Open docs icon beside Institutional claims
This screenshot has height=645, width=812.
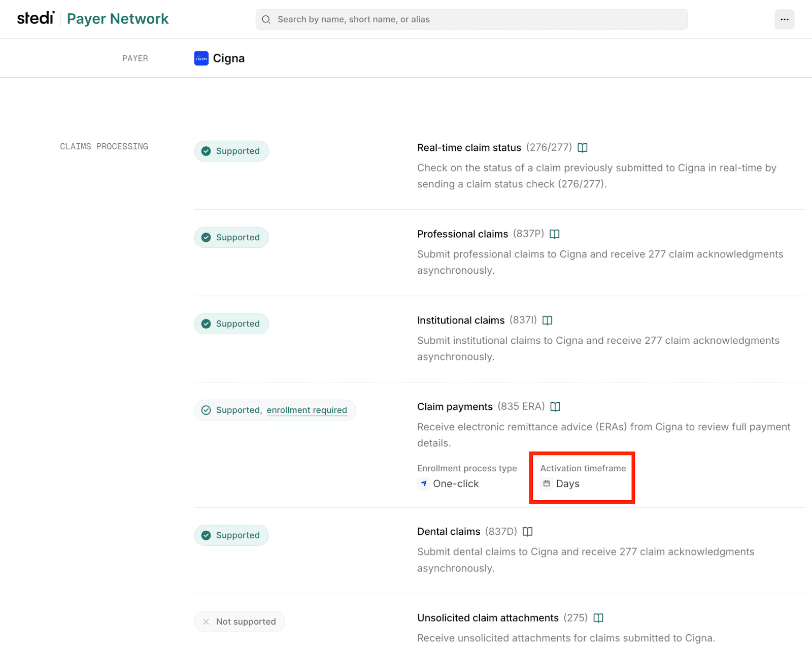(x=547, y=320)
